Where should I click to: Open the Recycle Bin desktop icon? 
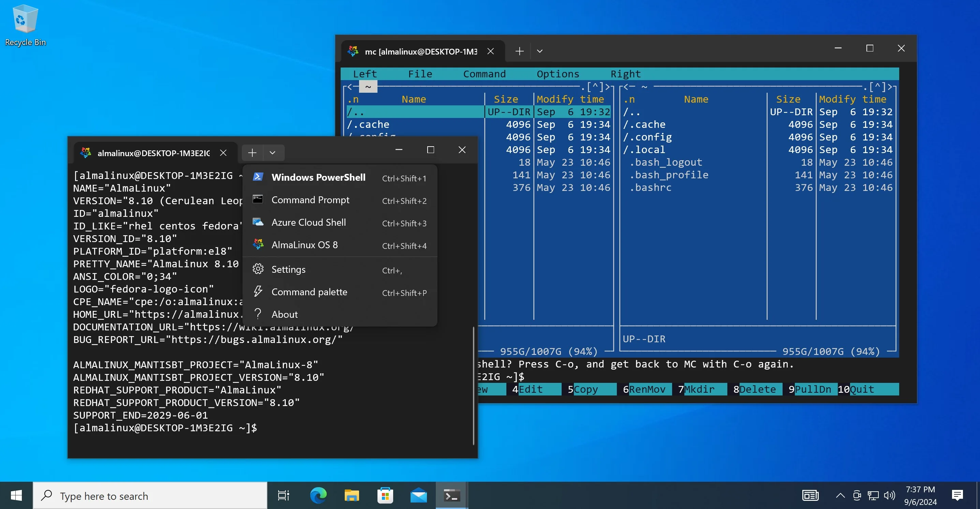coord(26,25)
